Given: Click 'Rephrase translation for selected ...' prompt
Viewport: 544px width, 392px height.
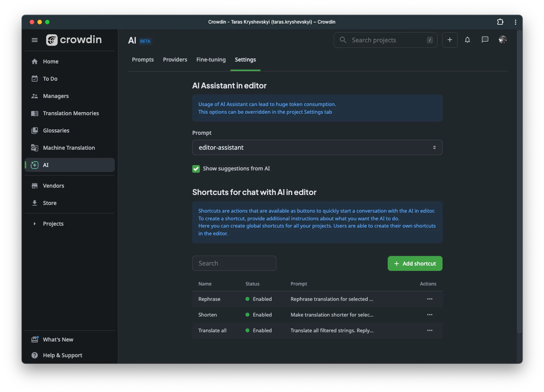Looking at the screenshot, I should (332, 299).
